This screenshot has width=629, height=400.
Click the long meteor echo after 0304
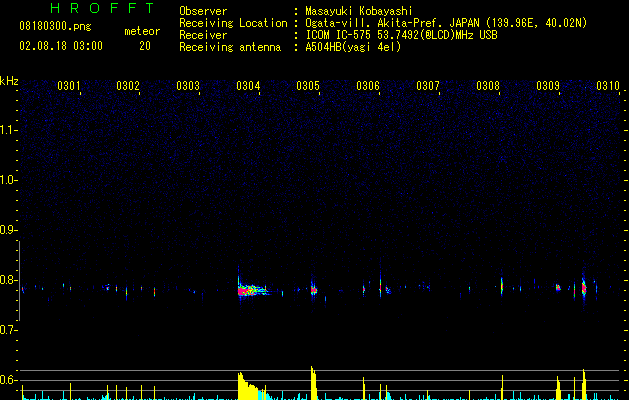254,290
